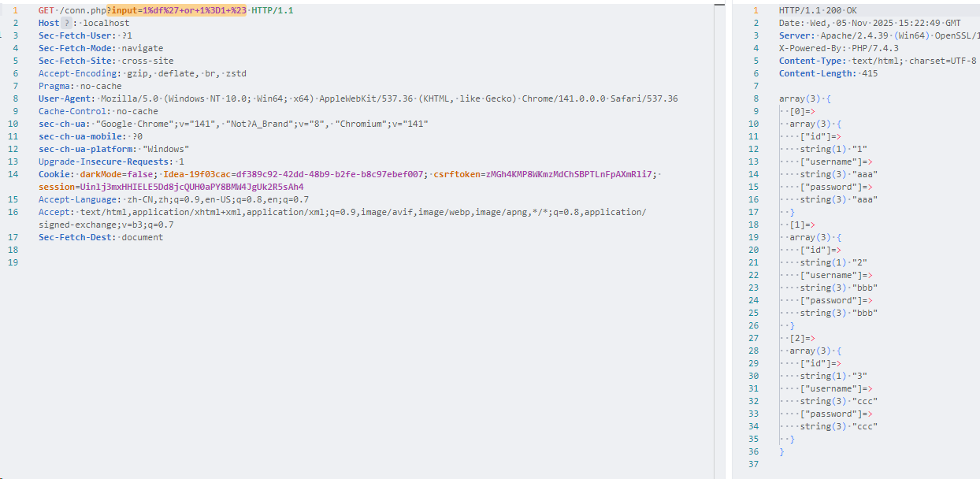The width and height of the screenshot is (980, 479).
Task: Click the HTTP/1.1 200 OK status line
Action: [818, 10]
